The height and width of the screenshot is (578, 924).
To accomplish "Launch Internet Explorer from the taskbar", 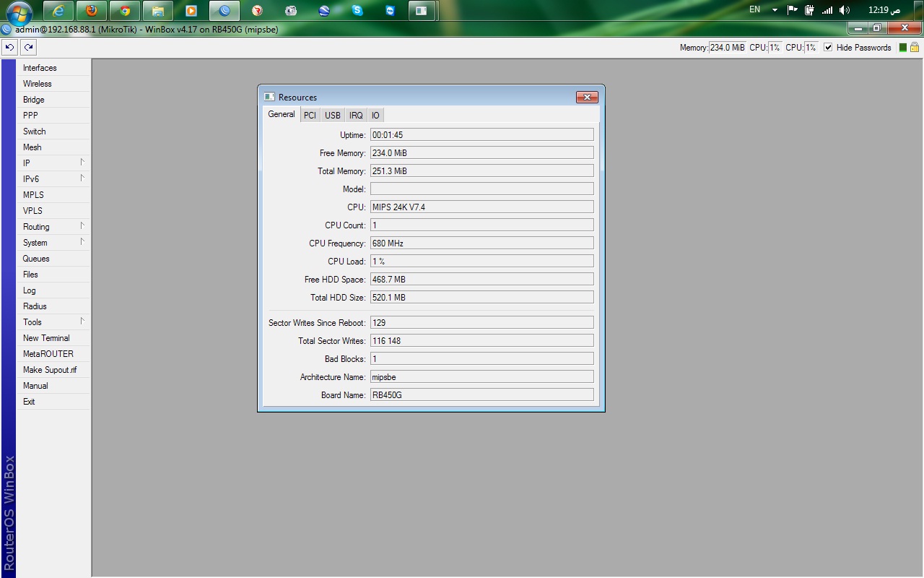I will coord(58,11).
